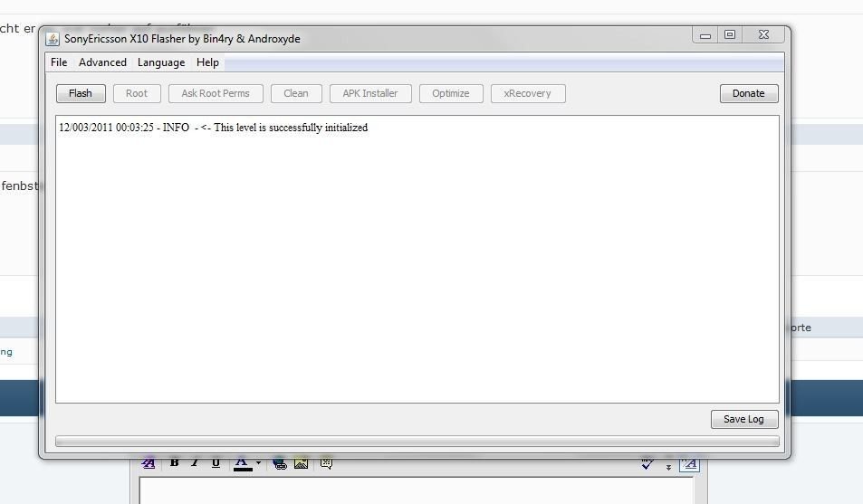
Task: Run spell check in the forum editor
Action: (647, 464)
